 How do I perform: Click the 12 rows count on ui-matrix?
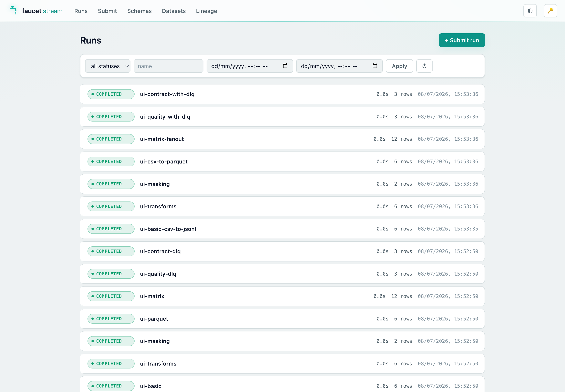[x=402, y=296]
